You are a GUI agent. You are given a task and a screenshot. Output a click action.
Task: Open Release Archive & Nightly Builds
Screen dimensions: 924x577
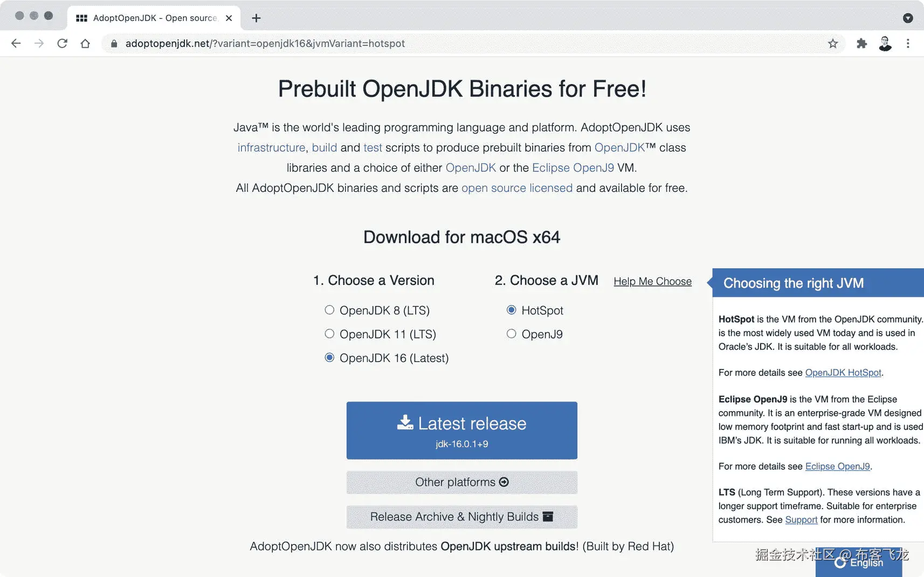461,517
